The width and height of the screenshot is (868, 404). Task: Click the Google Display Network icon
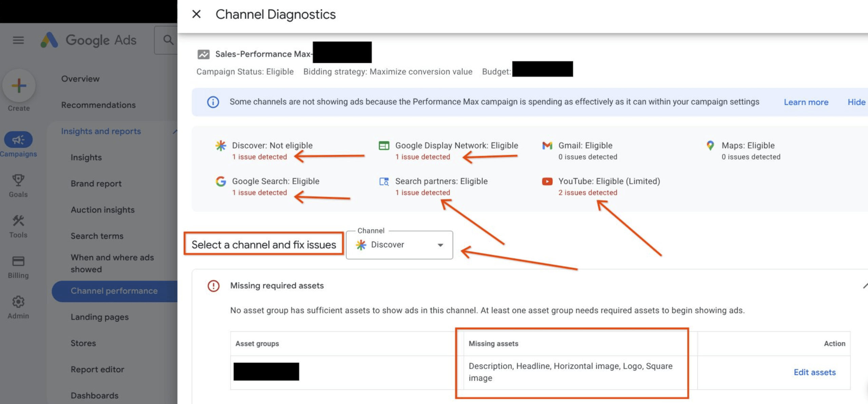click(x=384, y=146)
